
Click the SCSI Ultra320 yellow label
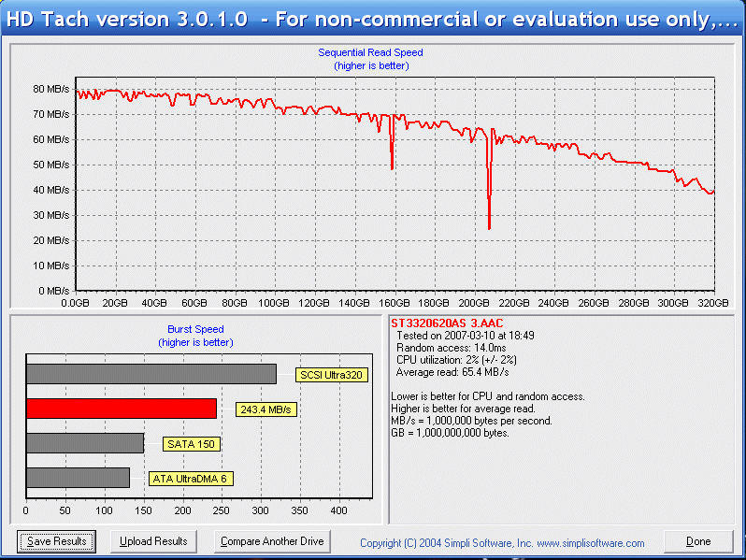pos(331,375)
